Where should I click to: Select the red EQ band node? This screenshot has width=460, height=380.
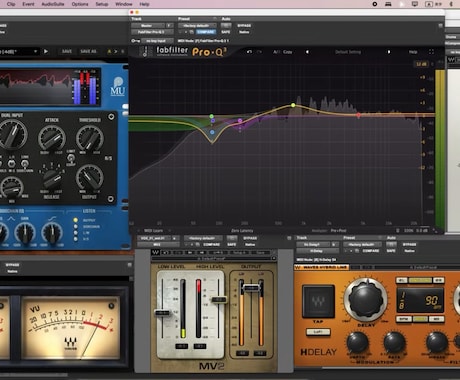[358, 115]
